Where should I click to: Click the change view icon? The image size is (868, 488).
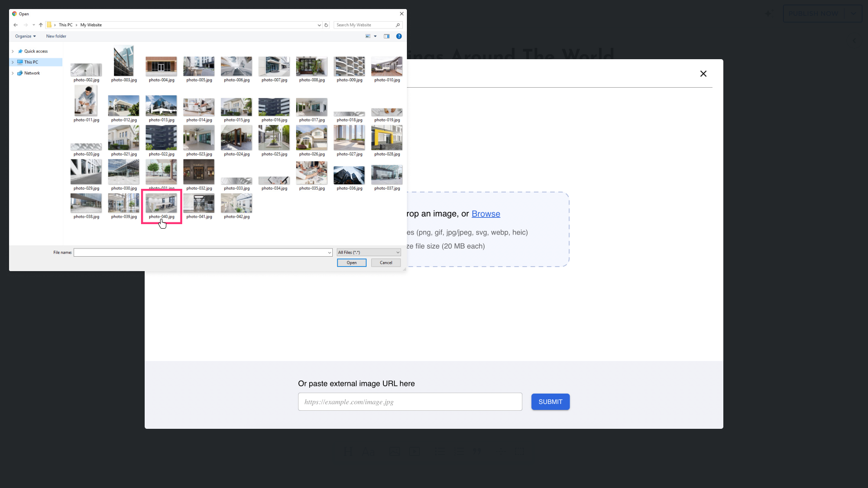point(368,37)
